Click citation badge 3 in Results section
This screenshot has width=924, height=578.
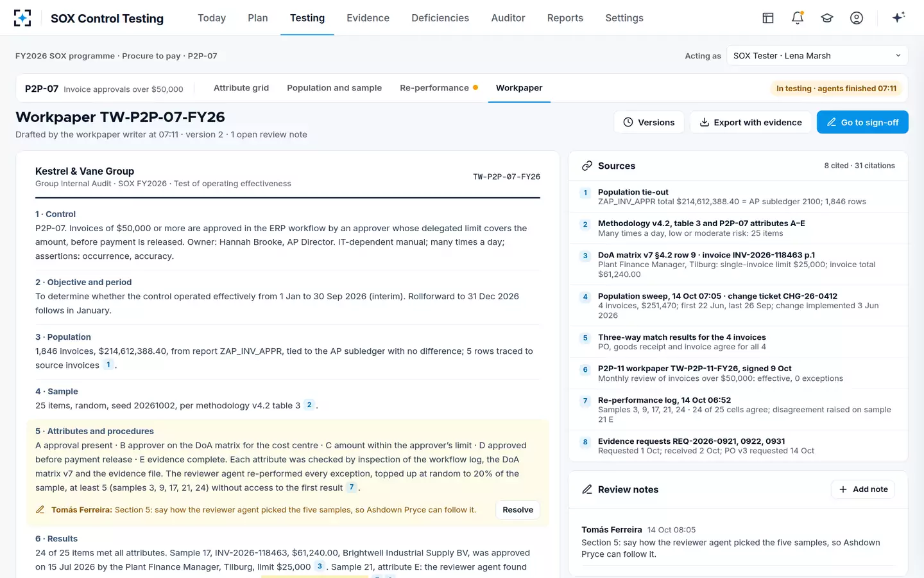click(x=320, y=566)
